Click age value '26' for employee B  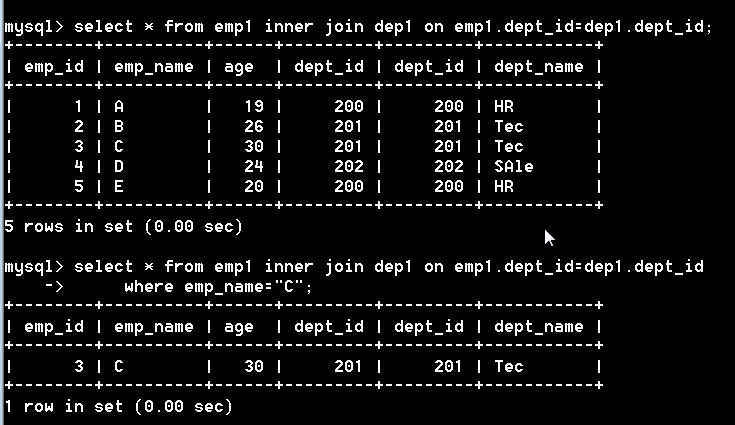(254, 127)
